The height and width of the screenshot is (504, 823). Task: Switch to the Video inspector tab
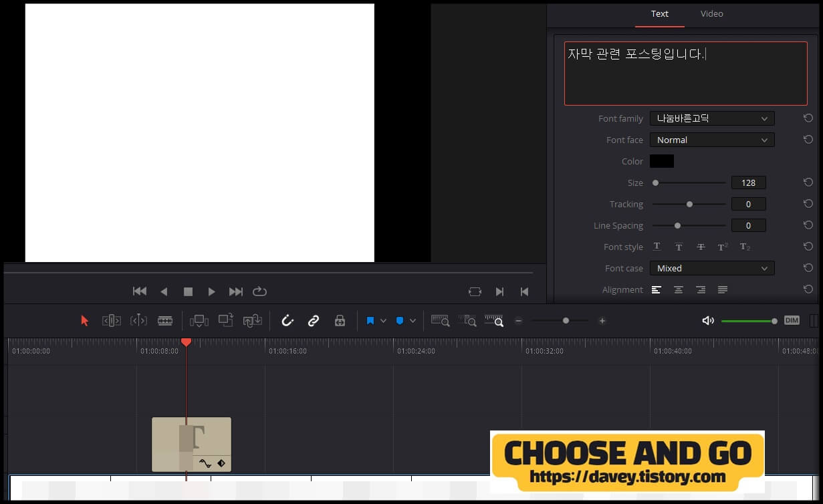click(711, 13)
